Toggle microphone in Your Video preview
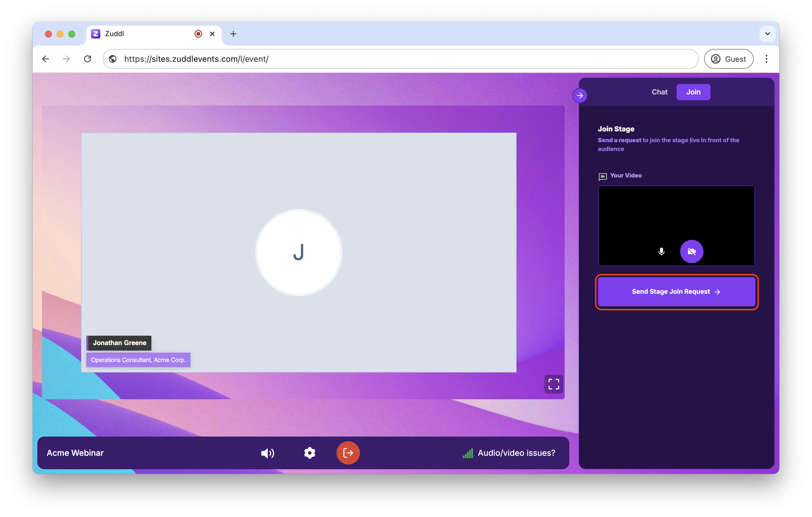Screen dimensions: 812x517 (661, 252)
